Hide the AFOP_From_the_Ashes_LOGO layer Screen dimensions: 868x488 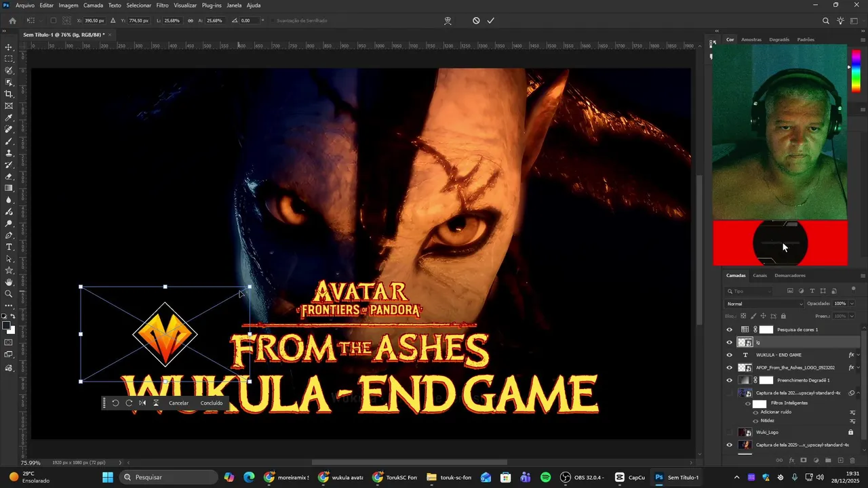click(730, 367)
